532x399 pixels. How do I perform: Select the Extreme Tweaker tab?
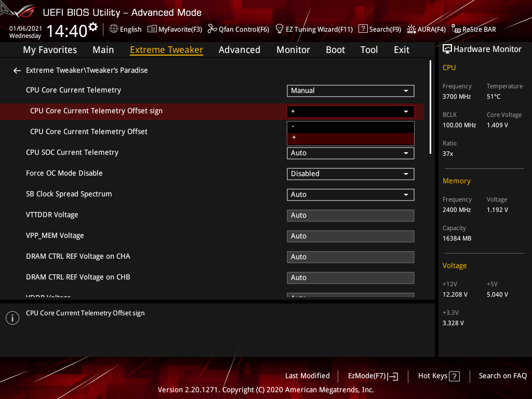[166, 50]
